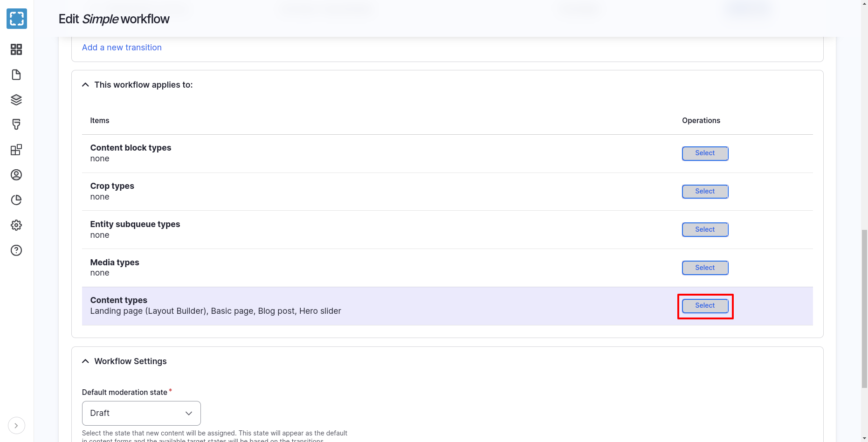This screenshot has width=868, height=442.
Task: Open the Reports pie chart icon
Action: pyautogui.click(x=16, y=200)
